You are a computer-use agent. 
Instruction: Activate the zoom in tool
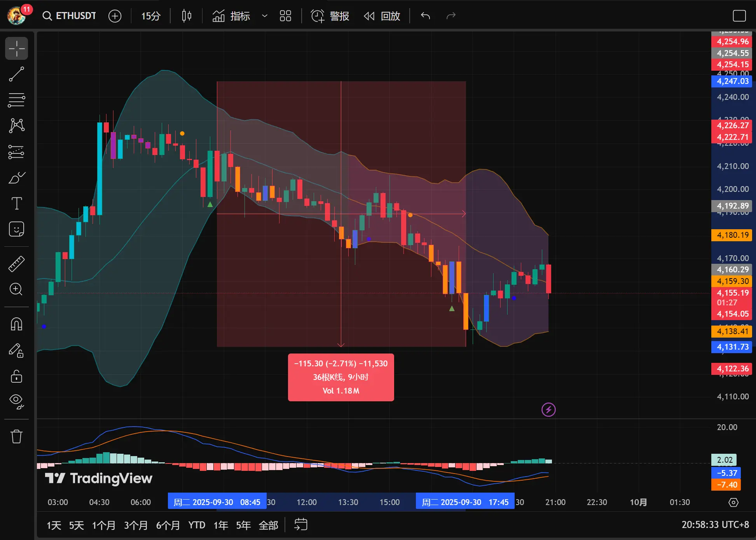[16, 289]
